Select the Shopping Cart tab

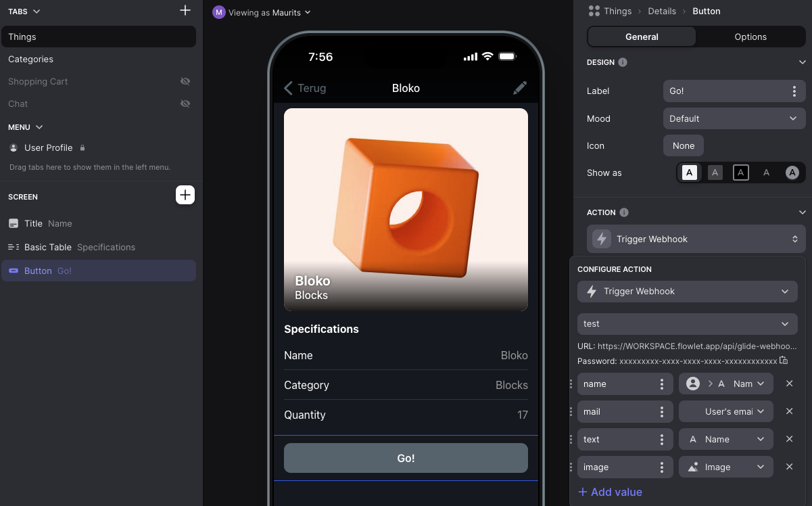(99, 81)
